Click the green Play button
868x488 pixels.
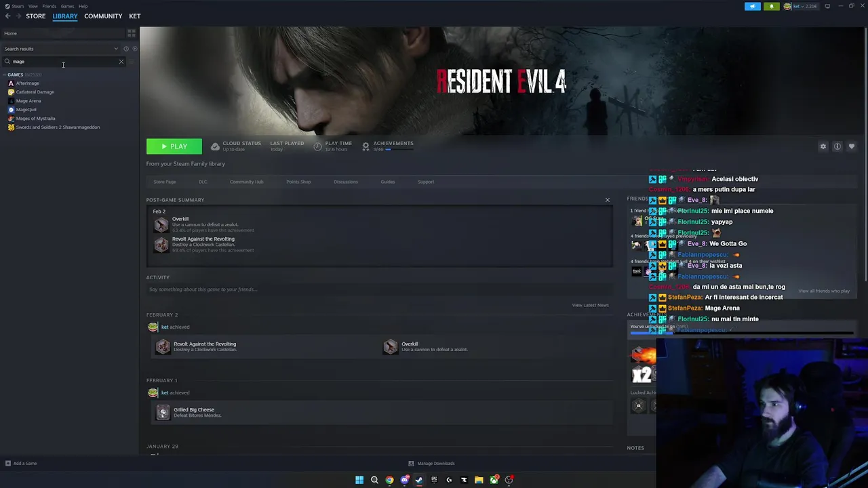tap(174, 146)
